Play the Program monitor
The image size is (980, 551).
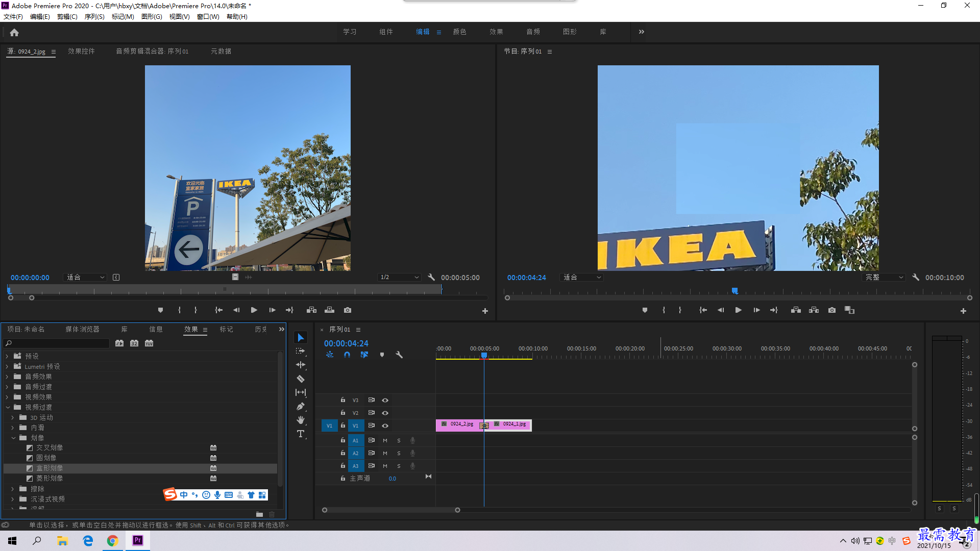(x=738, y=310)
